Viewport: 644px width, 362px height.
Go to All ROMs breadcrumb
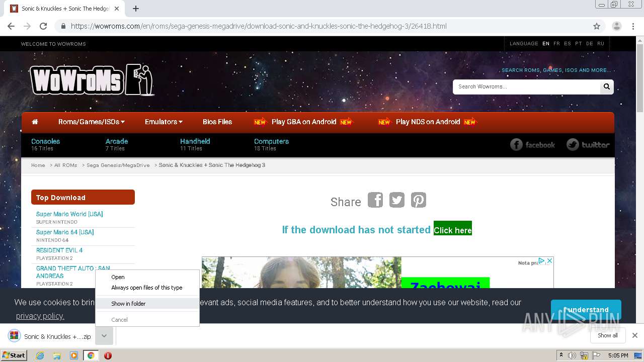pos(66,165)
